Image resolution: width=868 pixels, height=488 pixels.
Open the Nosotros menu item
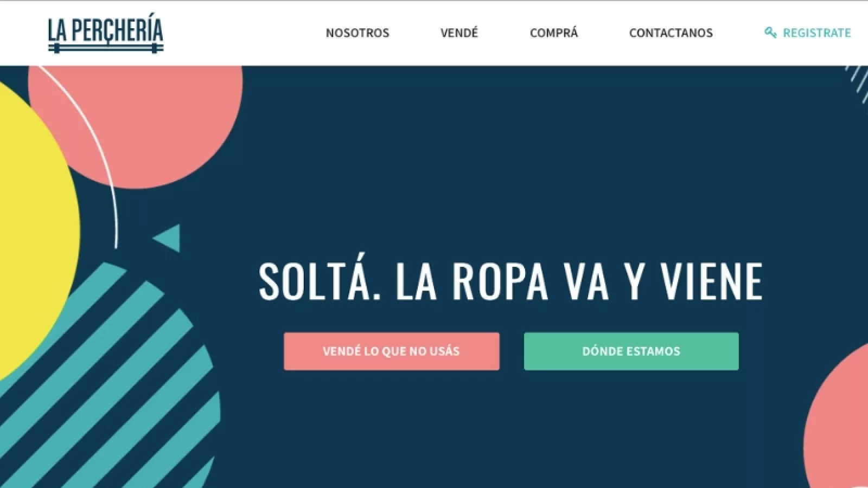click(x=358, y=33)
